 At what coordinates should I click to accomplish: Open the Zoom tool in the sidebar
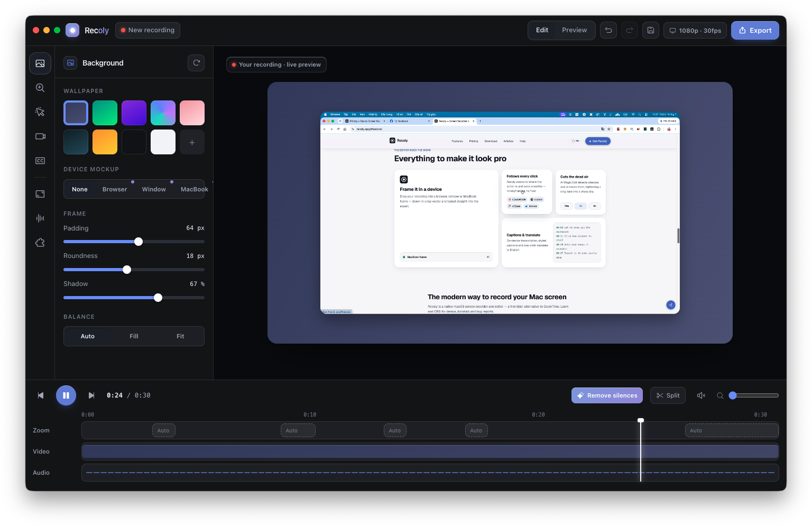click(x=40, y=88)
